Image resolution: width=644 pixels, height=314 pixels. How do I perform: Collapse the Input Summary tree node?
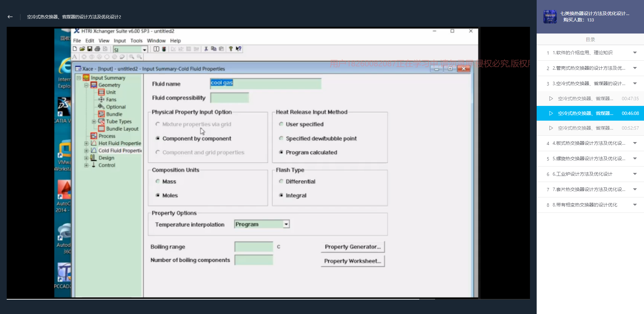tap(78, 78)
